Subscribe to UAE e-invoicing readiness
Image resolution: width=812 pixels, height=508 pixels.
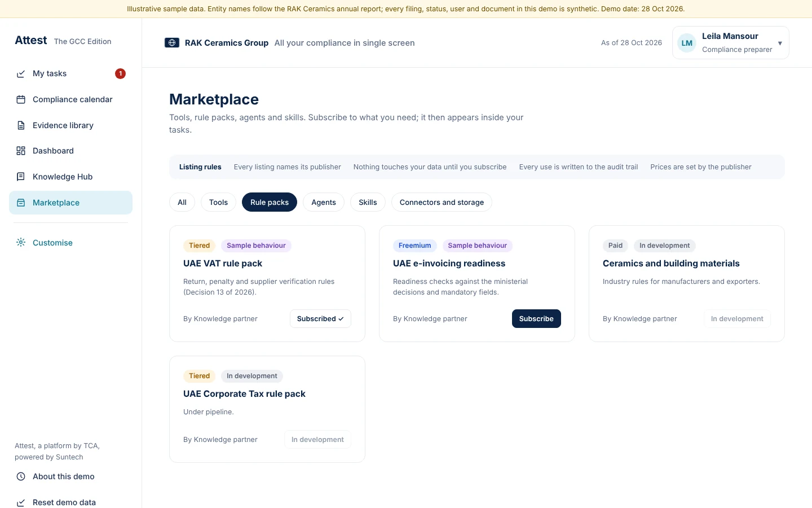pos(536,319)
